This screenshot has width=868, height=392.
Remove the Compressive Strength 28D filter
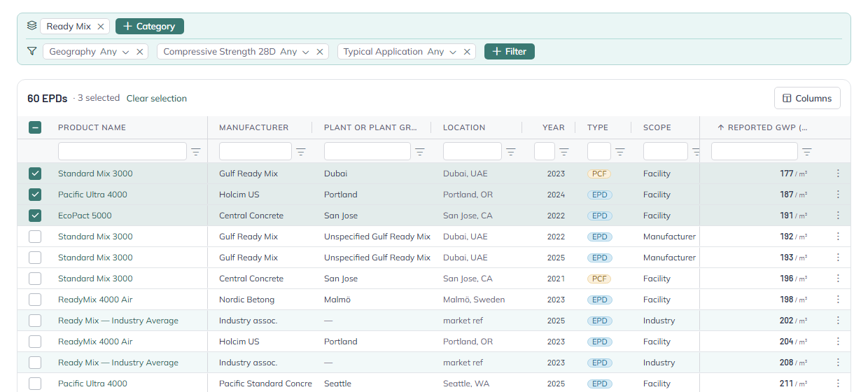pyautogui.click(x=320, y=52)
